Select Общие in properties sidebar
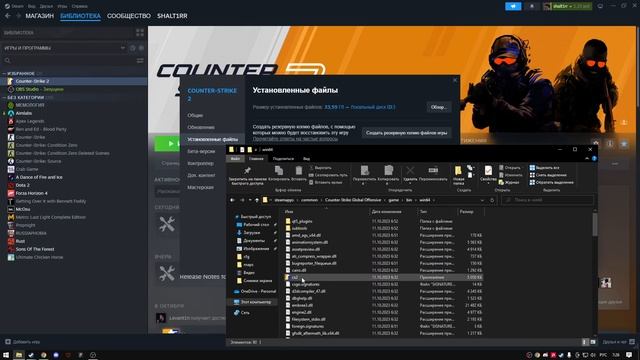This screenshot has width=640, height=360. [195, 116]
